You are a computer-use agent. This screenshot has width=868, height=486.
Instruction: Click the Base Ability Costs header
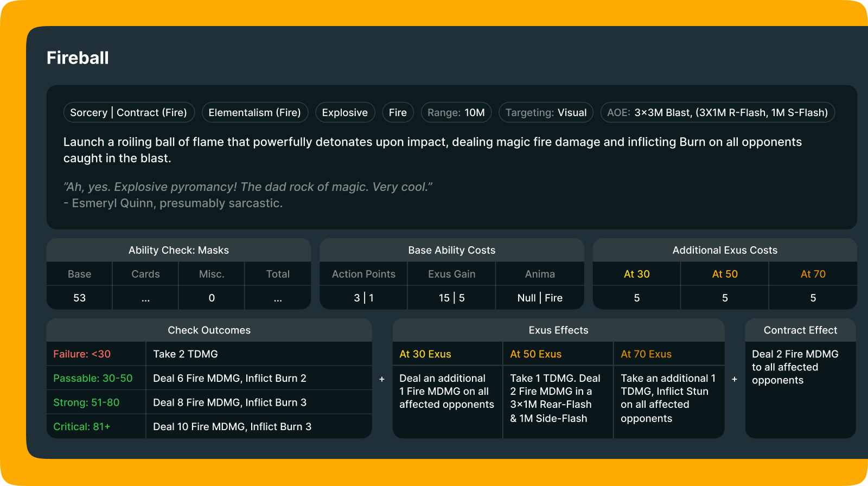[451, 250]
